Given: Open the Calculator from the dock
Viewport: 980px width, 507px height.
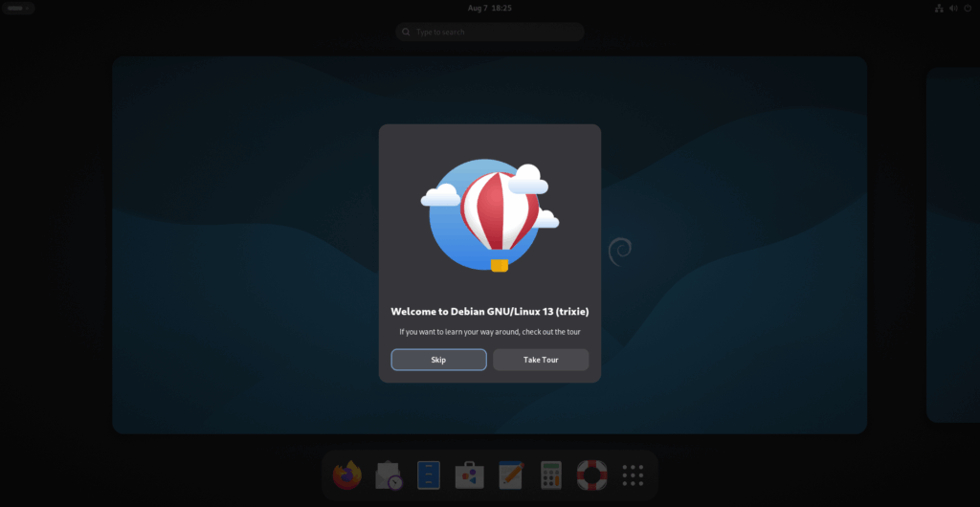Looking at the screenshot, I should coord(551,475).
